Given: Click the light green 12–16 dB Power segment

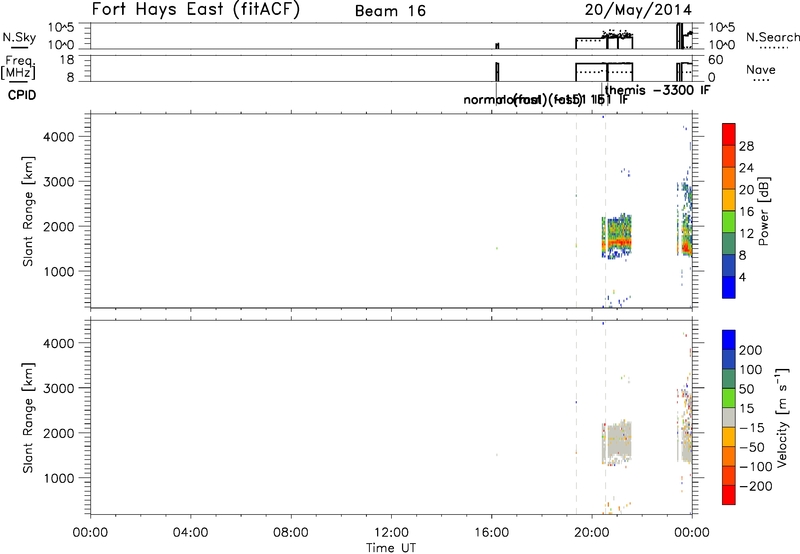Looking at the screenshot, I should pyautogui.click(x=729, y=221).
